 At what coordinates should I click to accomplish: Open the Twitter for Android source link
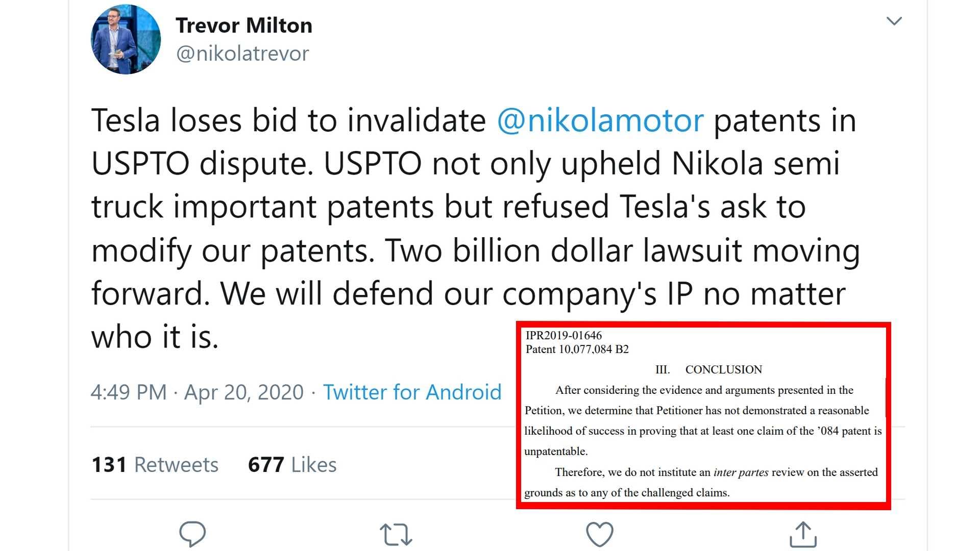pos(412,392)
